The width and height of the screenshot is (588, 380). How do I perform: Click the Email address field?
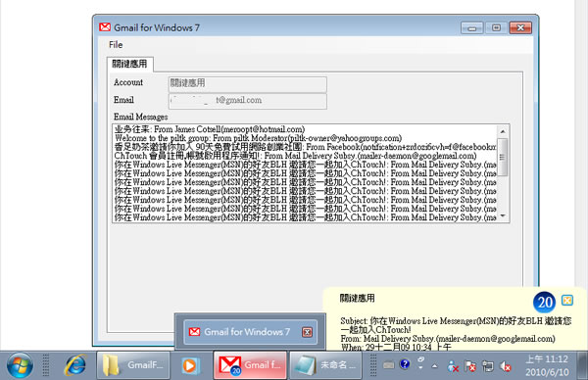(x=248, y=101)
